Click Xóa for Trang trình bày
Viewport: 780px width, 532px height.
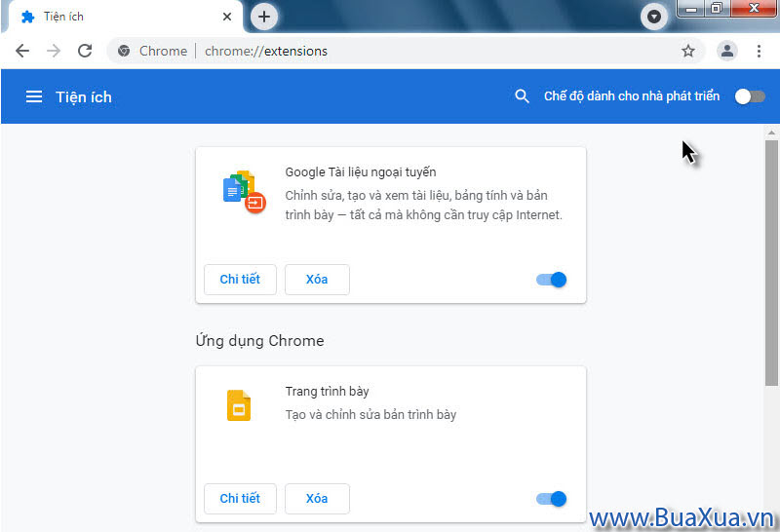[x=317, y=499]
